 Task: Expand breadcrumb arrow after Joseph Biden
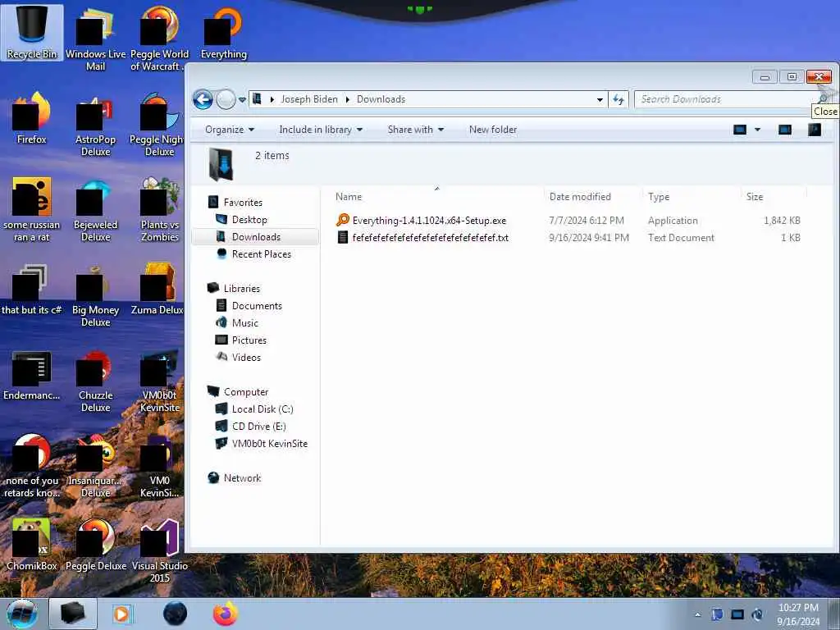[347, 99]
